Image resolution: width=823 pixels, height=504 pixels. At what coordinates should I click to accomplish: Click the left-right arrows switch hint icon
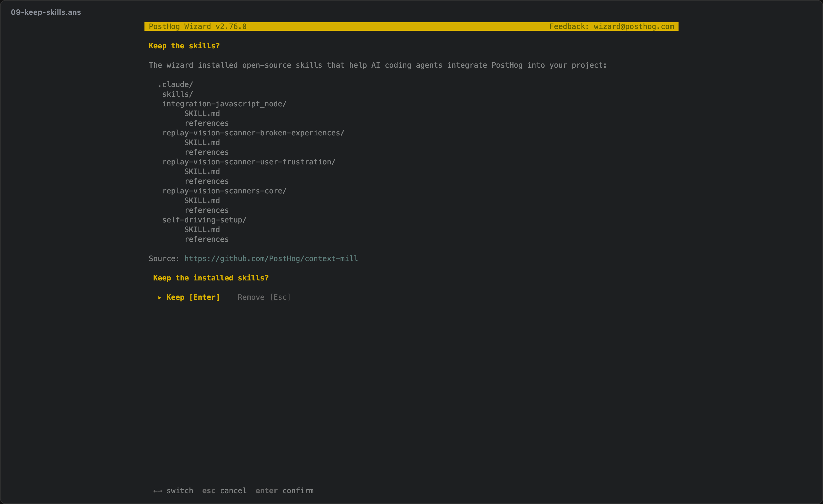(158, 491)
